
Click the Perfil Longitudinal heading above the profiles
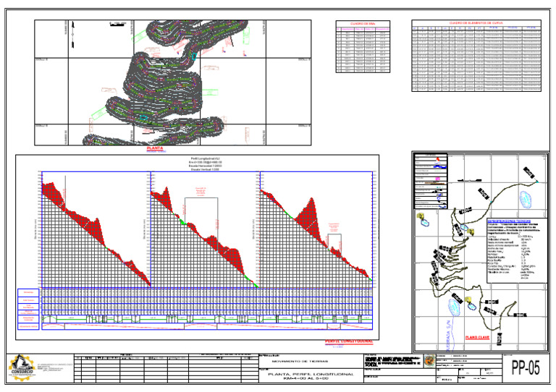point(205,158)
